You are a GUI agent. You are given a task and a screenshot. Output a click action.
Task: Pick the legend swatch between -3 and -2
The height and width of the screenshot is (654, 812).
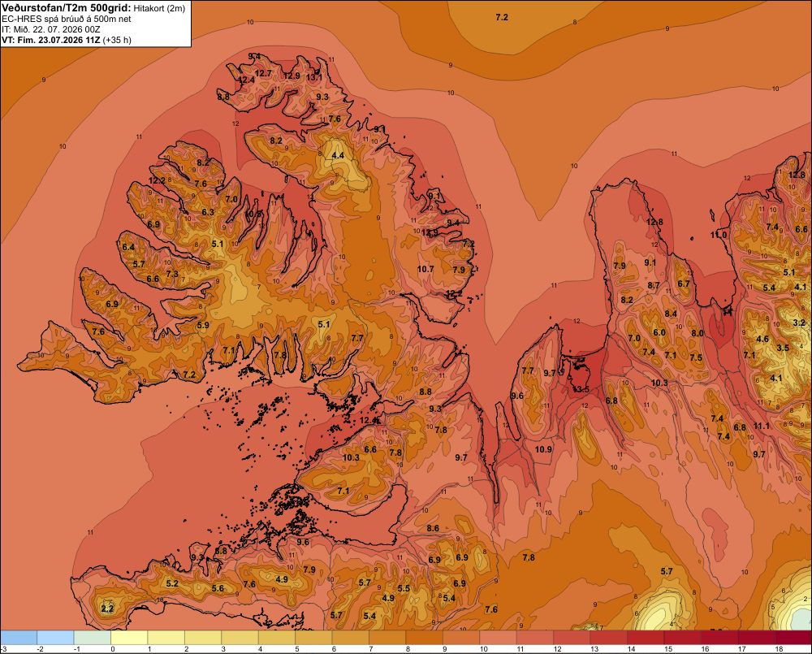(x=19, y=638)
